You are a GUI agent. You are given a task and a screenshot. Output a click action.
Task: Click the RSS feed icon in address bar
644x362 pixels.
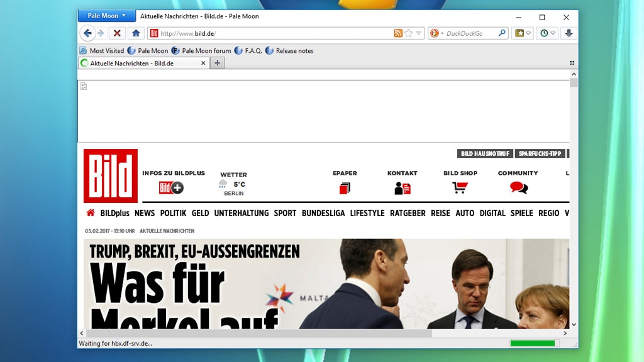(x=398, y=33)
